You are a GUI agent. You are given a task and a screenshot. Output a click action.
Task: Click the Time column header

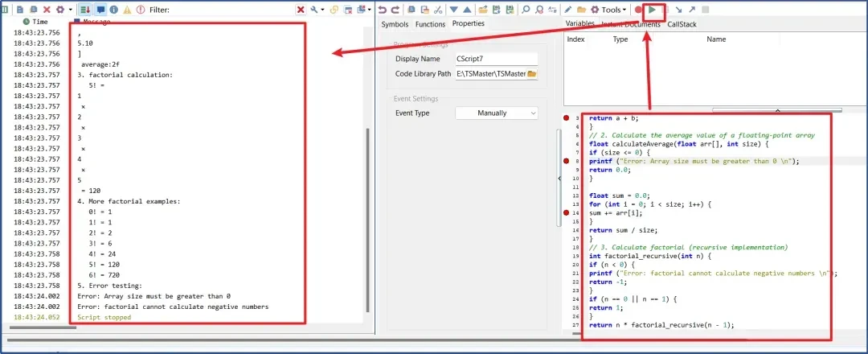[36, 21]
